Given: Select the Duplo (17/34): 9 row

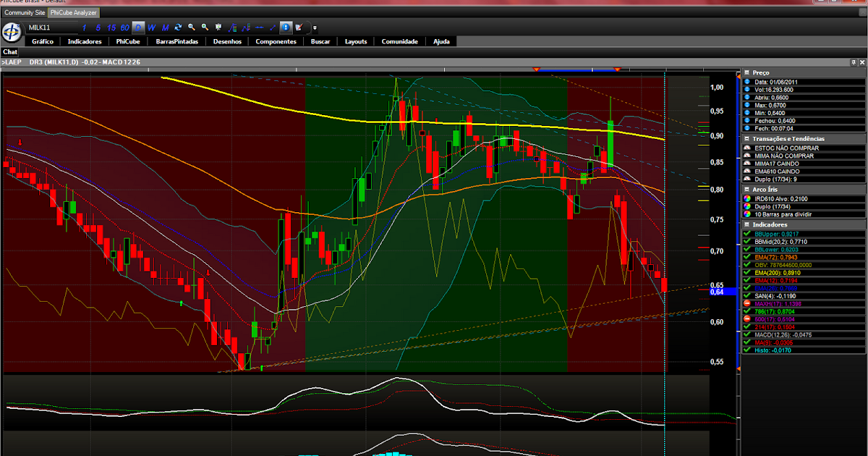Looking at the screenshot, I should click(x=804, y=179).
